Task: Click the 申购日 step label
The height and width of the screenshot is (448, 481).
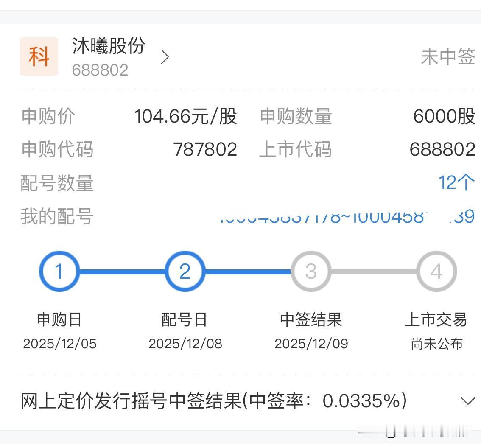Action: pyautogui.click(x=59, y=319)
